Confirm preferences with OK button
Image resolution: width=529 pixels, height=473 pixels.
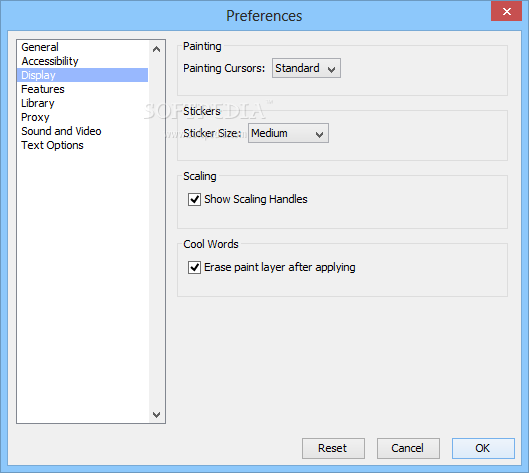coord(483,448)
